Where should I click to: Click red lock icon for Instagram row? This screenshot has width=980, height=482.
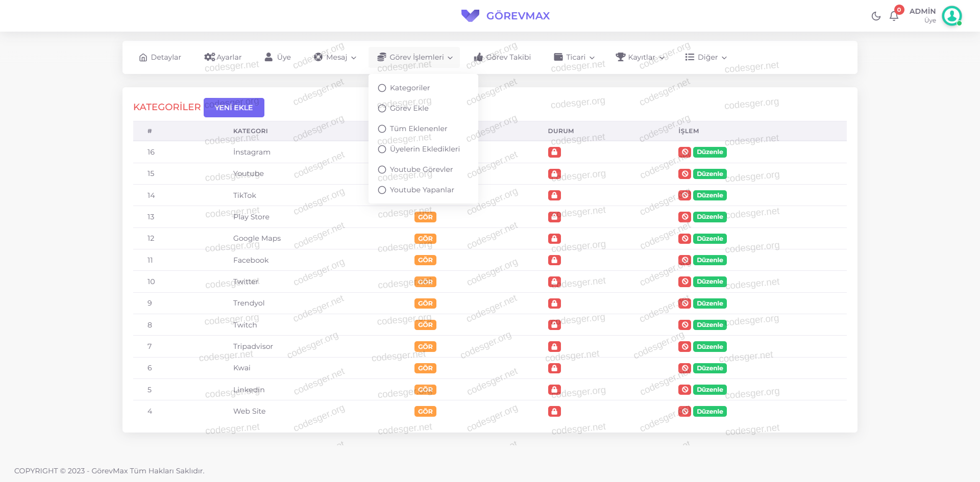click(554, 152)
